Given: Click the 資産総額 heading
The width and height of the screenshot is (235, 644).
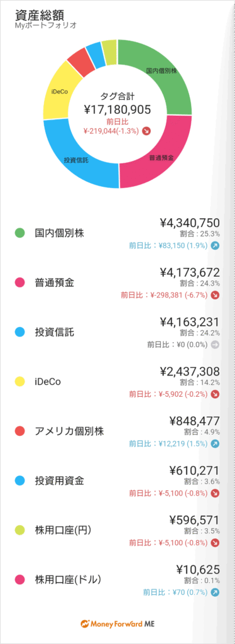Looking at the screenshot, I should [35, 14].
